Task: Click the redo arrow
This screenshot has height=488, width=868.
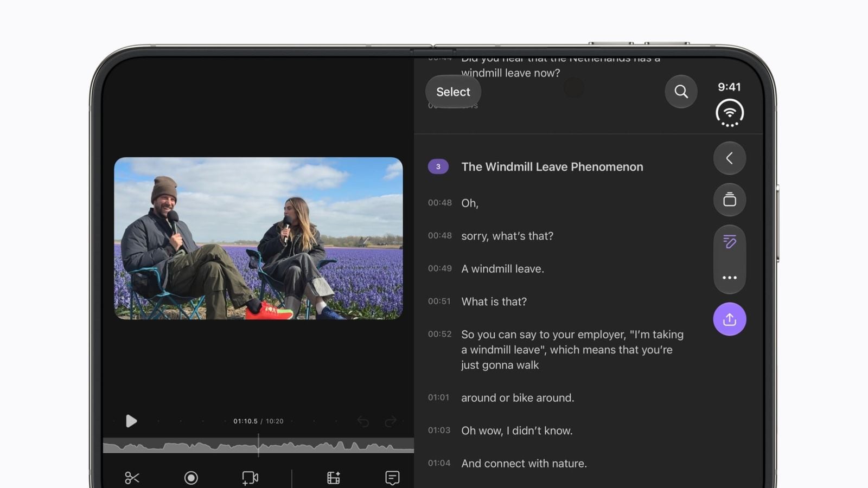Action: (x=390, y=421)
